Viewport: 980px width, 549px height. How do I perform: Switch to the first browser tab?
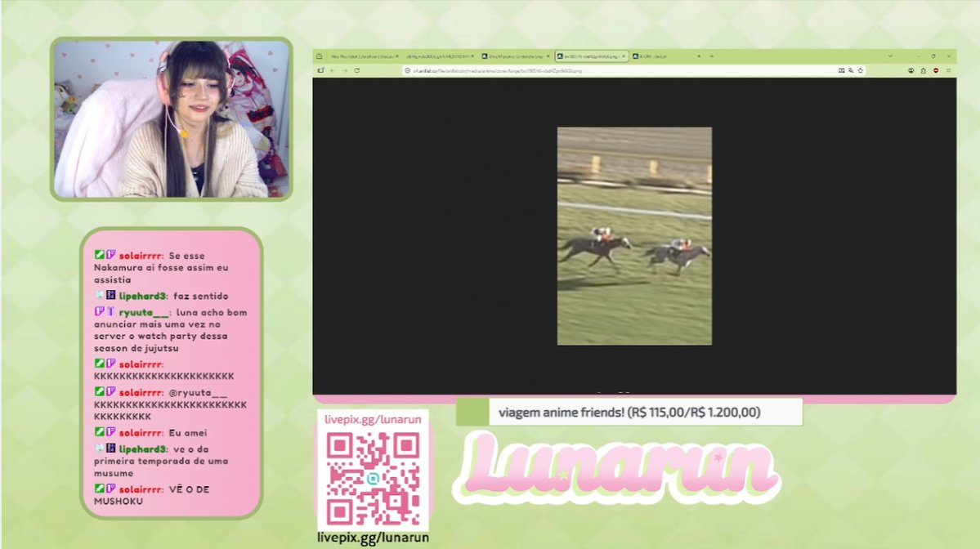point(364,56)
